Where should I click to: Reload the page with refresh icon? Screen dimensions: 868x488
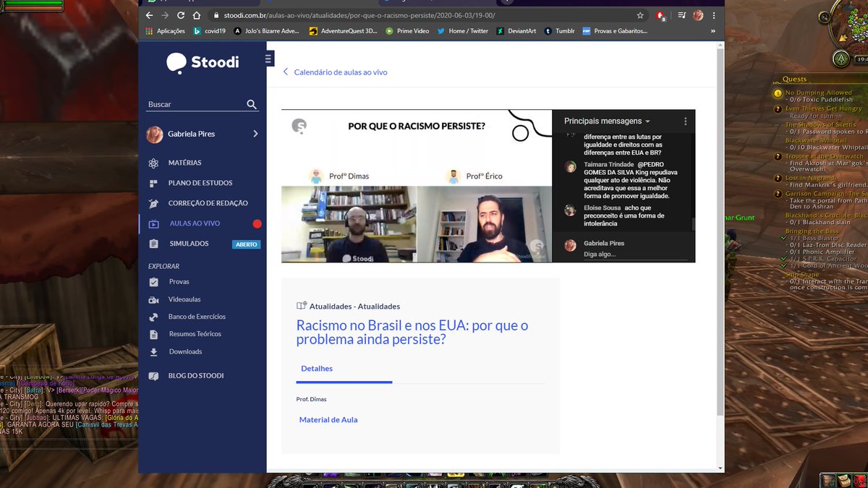pos(181,15)
